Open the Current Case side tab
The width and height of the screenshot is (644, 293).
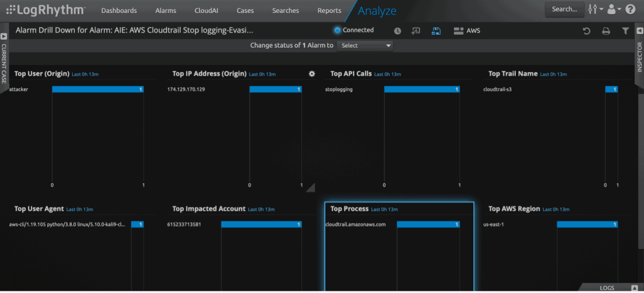[x=4, y=63]
